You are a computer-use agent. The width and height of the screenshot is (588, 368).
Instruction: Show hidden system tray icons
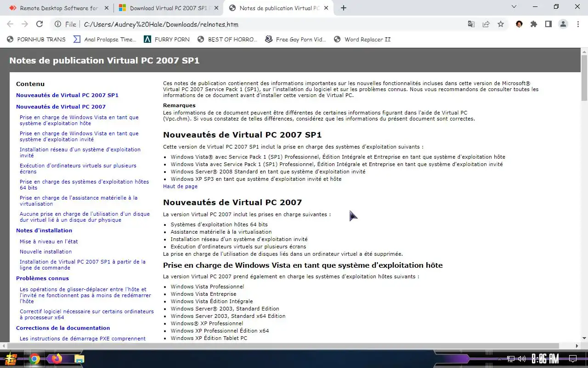point(500,359)
